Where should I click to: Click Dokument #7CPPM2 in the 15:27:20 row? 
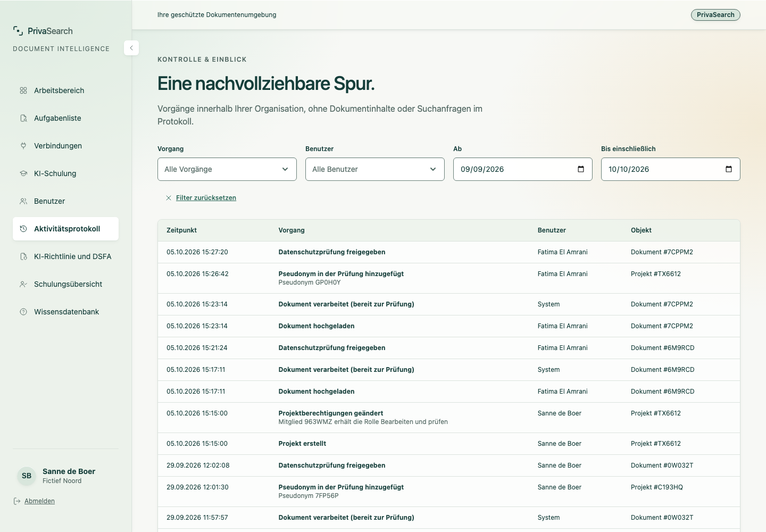pyautogui.click(x=662, y=252)
